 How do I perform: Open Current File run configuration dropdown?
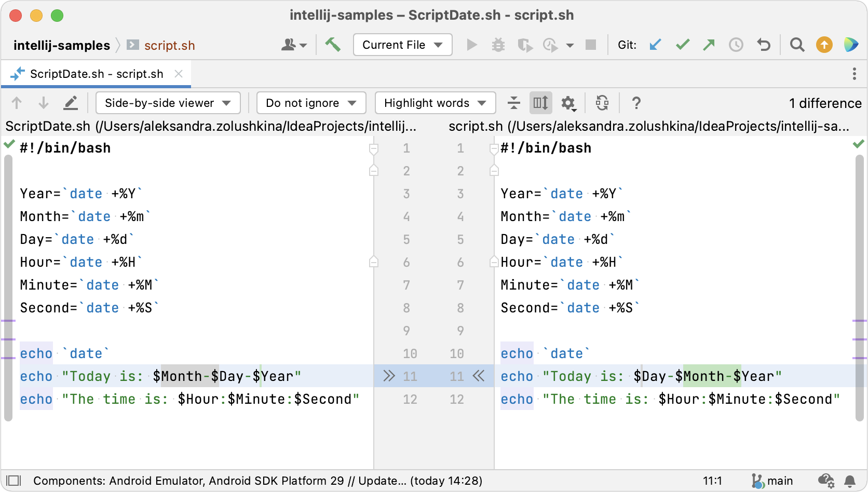click(402, 45)
